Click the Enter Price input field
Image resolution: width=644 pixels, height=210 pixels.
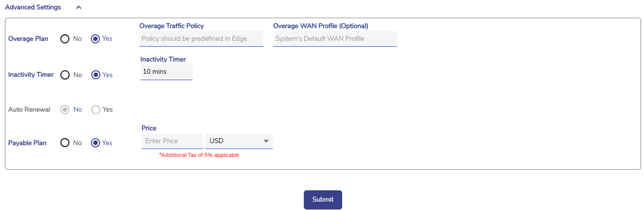coord(172,141)
